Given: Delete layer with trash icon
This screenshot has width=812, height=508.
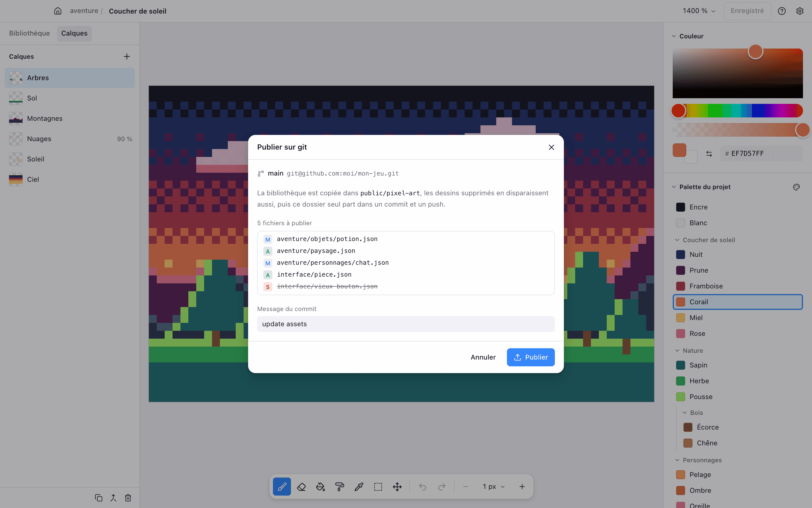Looking at the screenshot, I should (x=128, y=498).
